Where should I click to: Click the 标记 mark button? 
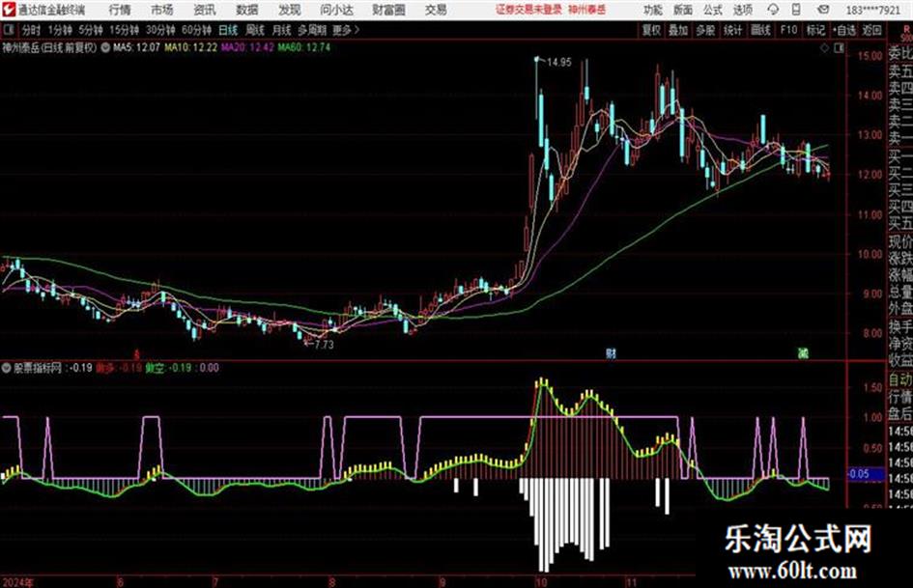click(x=815, y=30)
